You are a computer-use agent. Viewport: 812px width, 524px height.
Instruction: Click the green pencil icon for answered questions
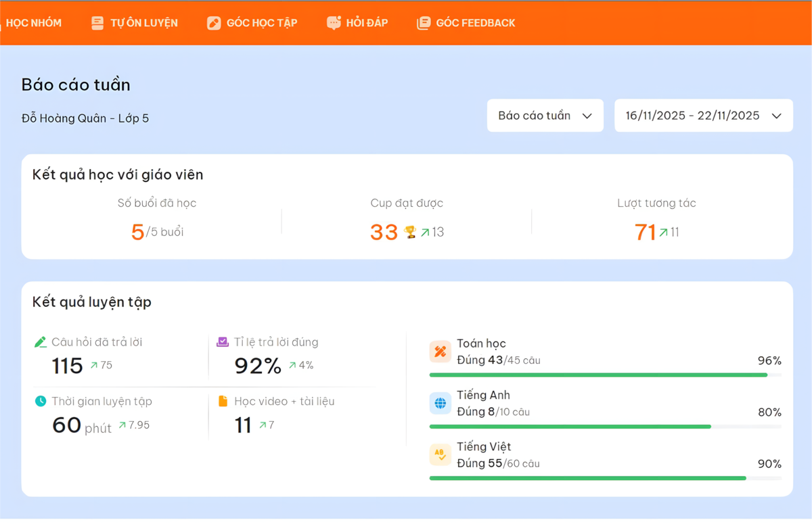[x=41, y=342]
